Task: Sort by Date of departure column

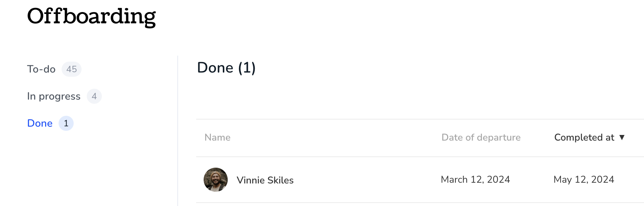Action: (x=481, y=138)
